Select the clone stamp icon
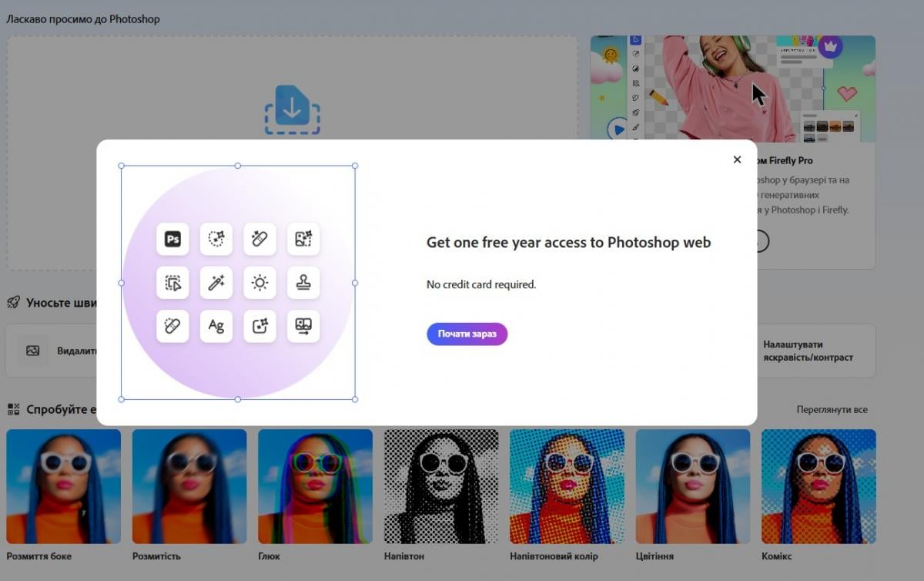This screenshot has height=581, width=924. [303, 283]
